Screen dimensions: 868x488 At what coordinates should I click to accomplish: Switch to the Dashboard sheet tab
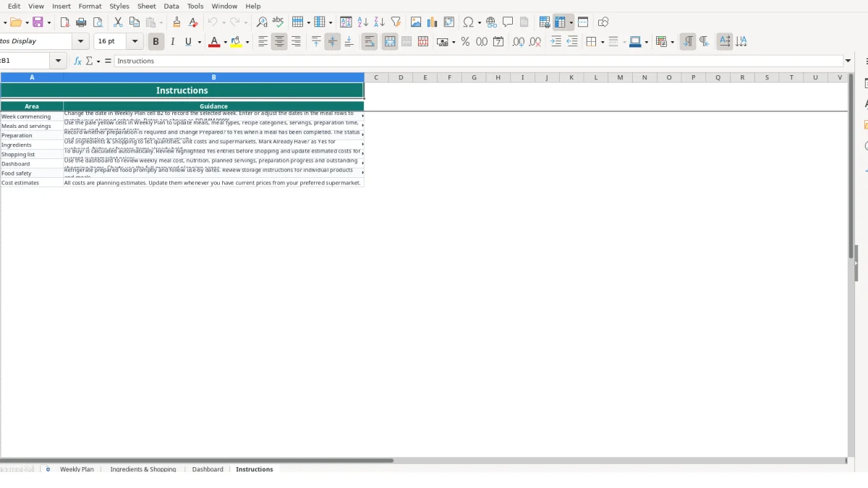(x=208, y=469)
